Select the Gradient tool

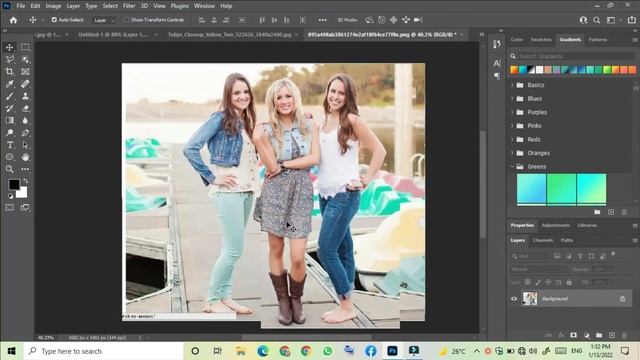(x=9, y=120)
